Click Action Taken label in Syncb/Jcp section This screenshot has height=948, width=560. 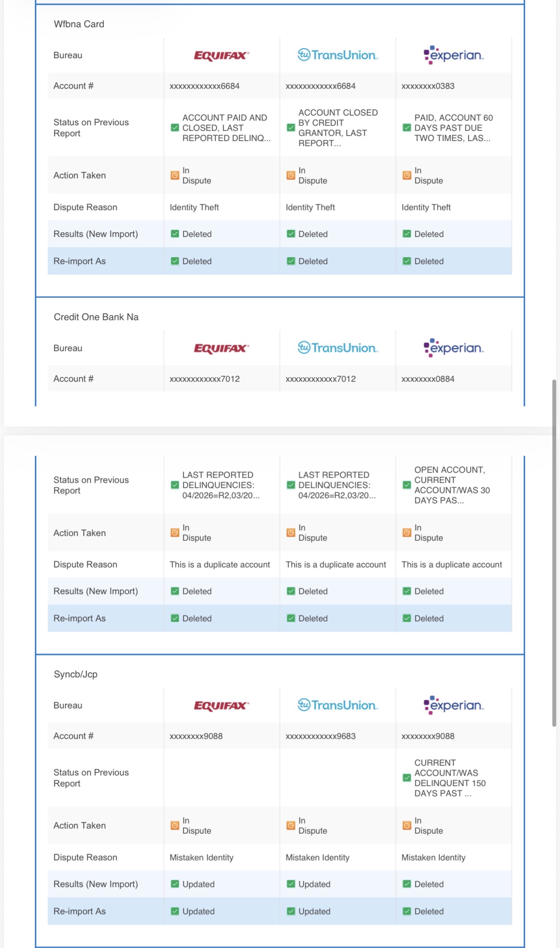coord(79,825)
